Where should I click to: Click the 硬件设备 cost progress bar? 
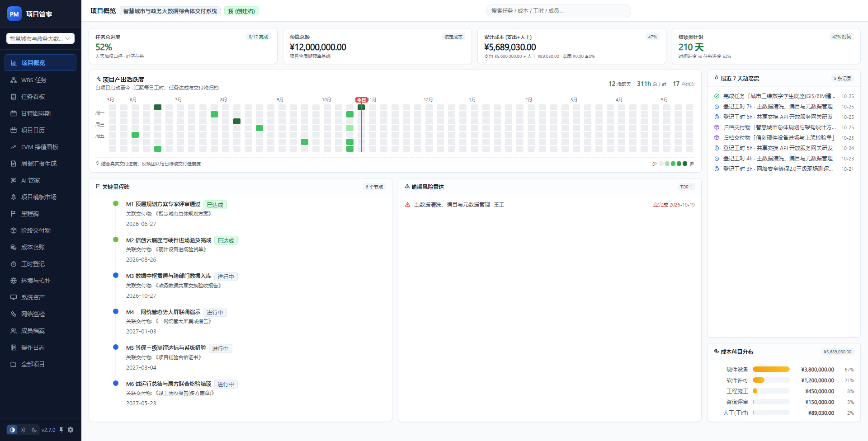771,369
